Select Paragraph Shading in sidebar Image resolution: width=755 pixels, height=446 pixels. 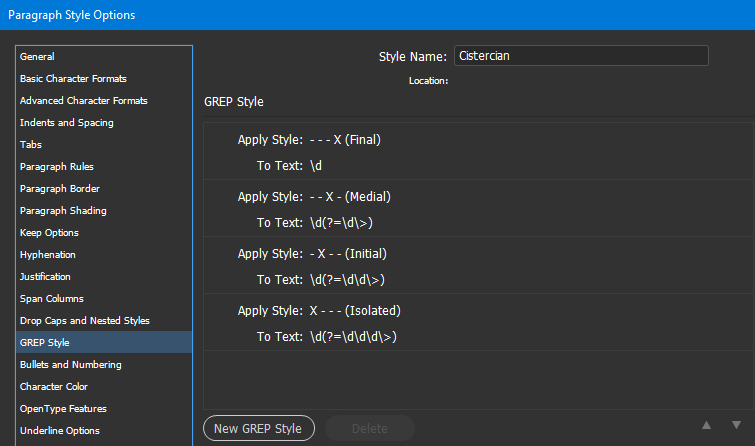(63, 211)
